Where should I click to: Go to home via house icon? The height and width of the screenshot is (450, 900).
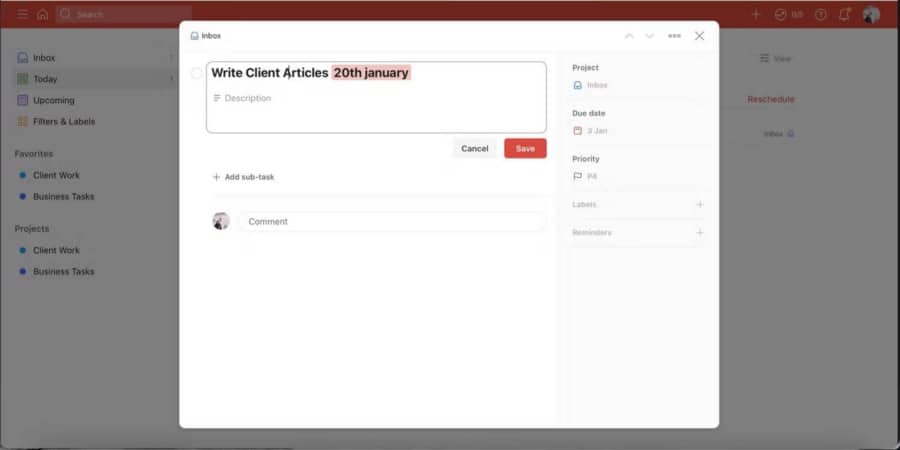(x=42, y=14)
